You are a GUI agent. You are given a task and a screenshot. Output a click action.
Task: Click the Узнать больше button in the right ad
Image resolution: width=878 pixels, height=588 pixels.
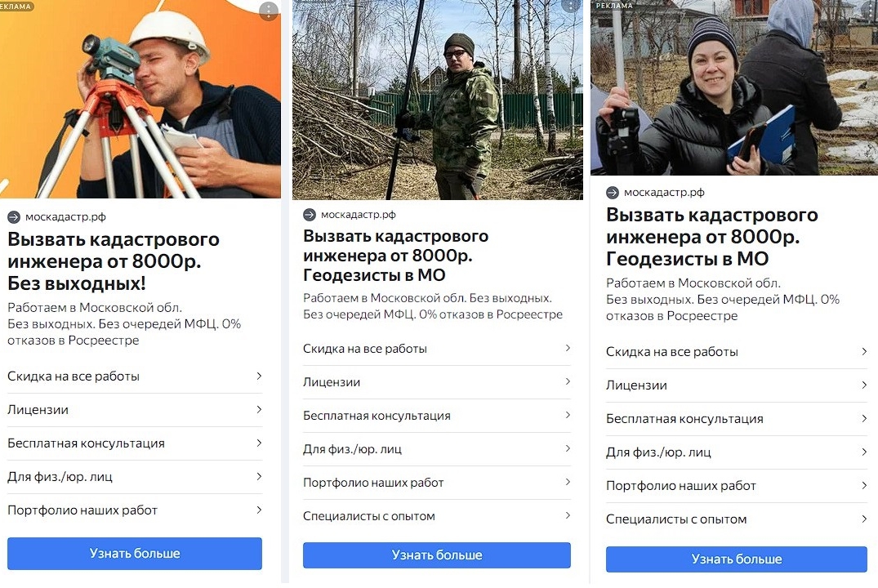[x=737, y=559]
